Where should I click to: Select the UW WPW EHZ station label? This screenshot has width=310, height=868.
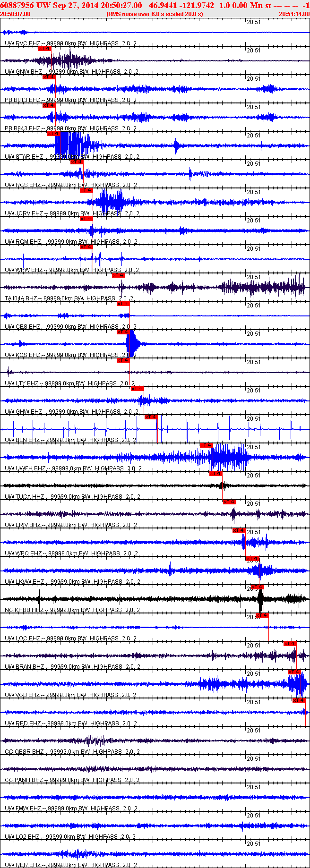pos(72,270)
